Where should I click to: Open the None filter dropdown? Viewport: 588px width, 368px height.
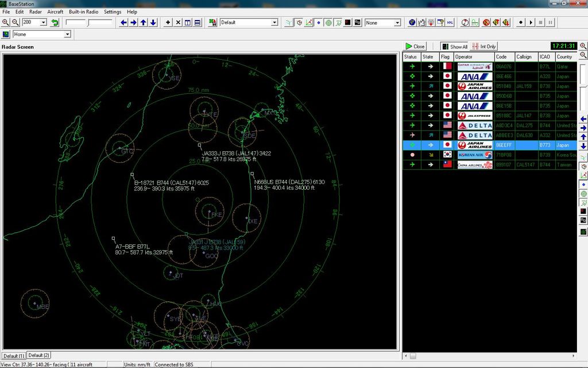(383, 22)
